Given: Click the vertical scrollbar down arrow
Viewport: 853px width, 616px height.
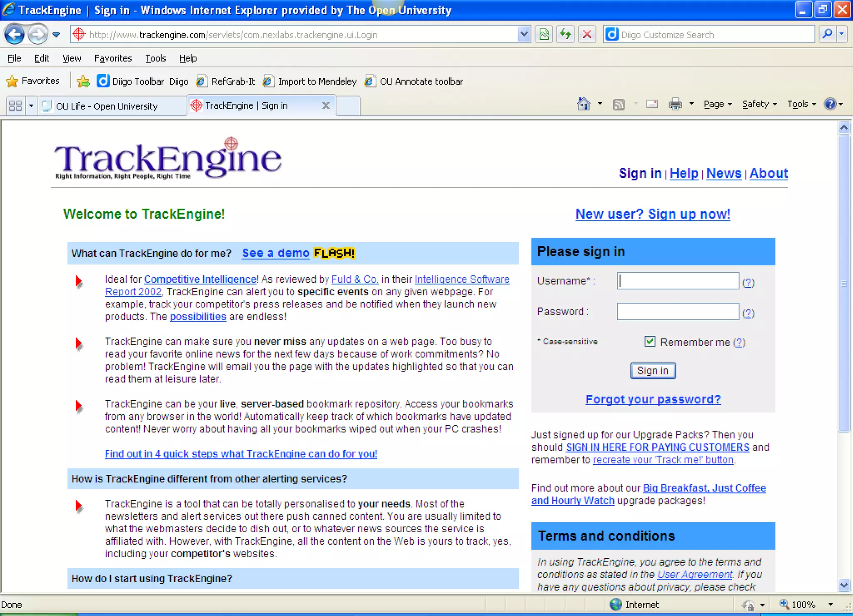Looking at the screenshot, I should coord(844,585).
